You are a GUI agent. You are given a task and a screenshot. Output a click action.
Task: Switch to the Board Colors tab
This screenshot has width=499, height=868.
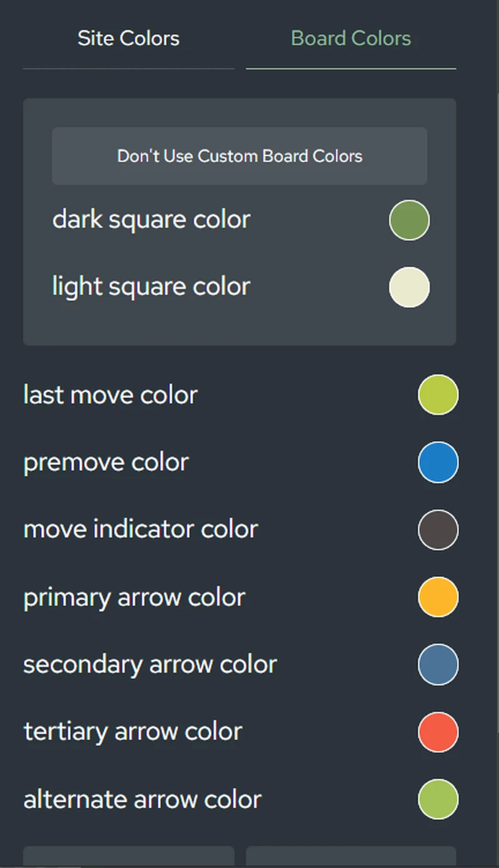(x=350, y=38)
